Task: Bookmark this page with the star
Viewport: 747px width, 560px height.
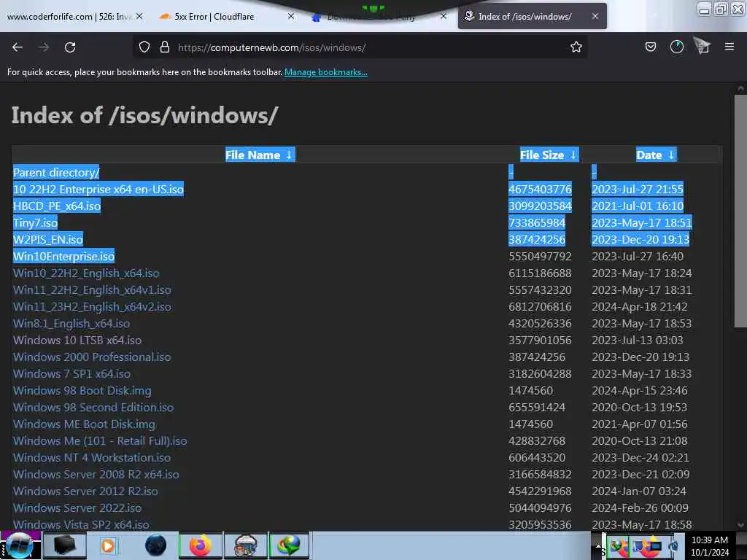Action: point(576,47)
